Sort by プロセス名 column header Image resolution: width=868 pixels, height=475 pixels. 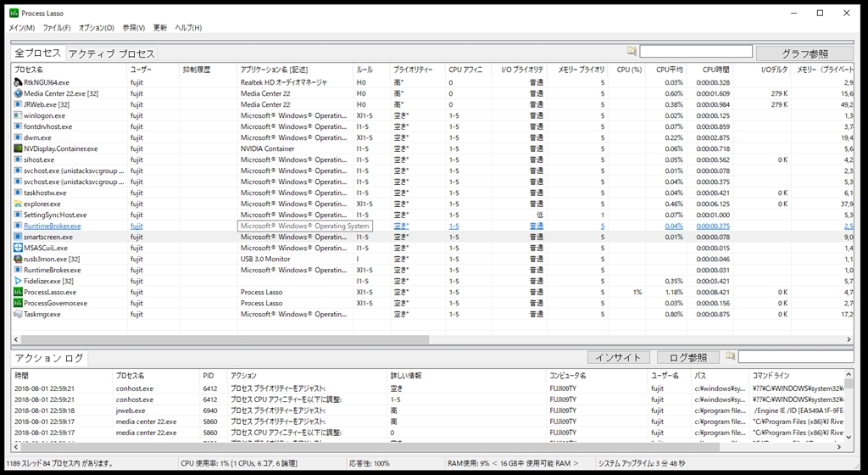[x=70, y=70]
